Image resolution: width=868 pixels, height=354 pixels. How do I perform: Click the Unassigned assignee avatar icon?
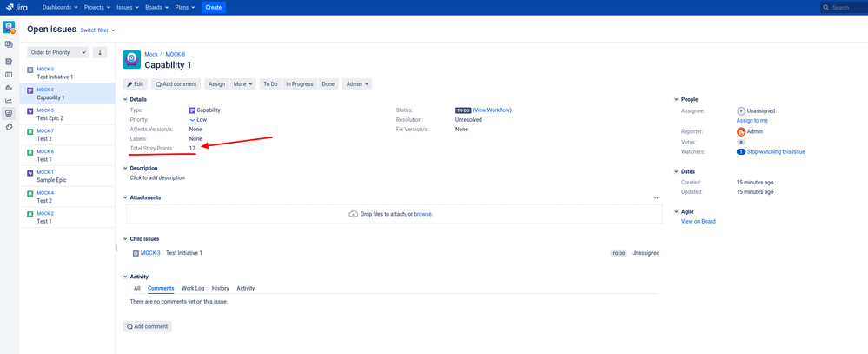click(740, 110)
